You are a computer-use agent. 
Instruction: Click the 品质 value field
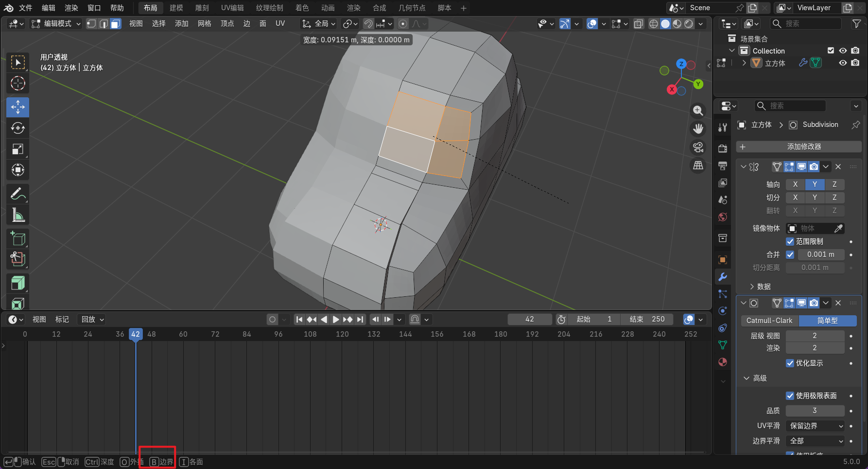815,411
